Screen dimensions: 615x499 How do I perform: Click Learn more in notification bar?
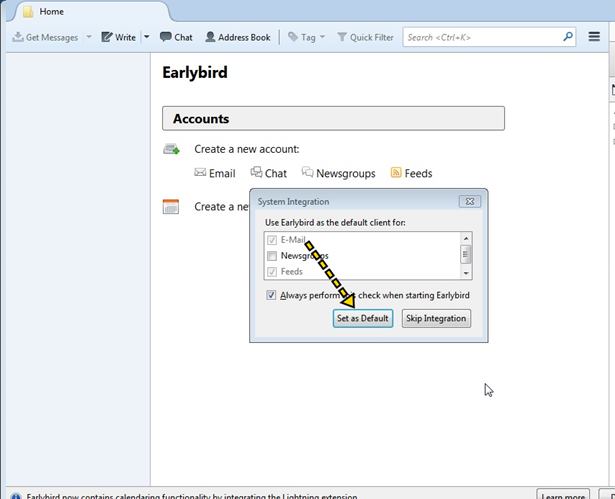point(563,494)
